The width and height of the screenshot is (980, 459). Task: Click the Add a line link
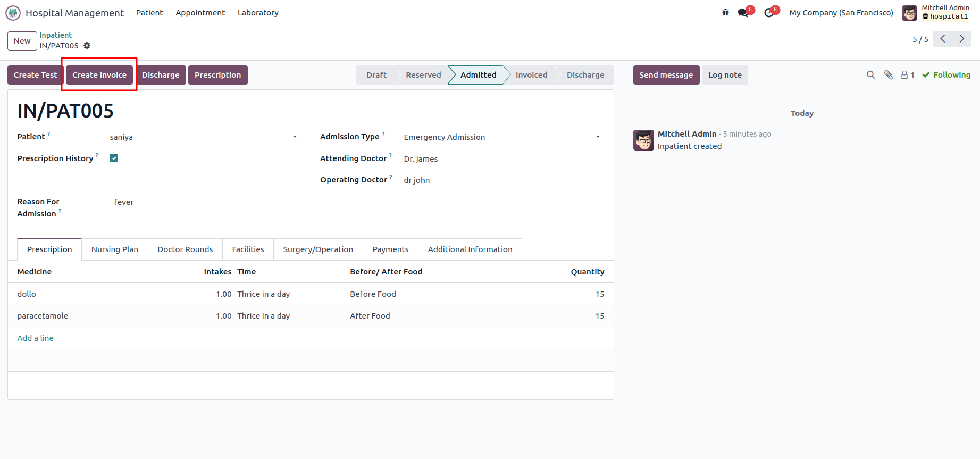coord(35,338)
